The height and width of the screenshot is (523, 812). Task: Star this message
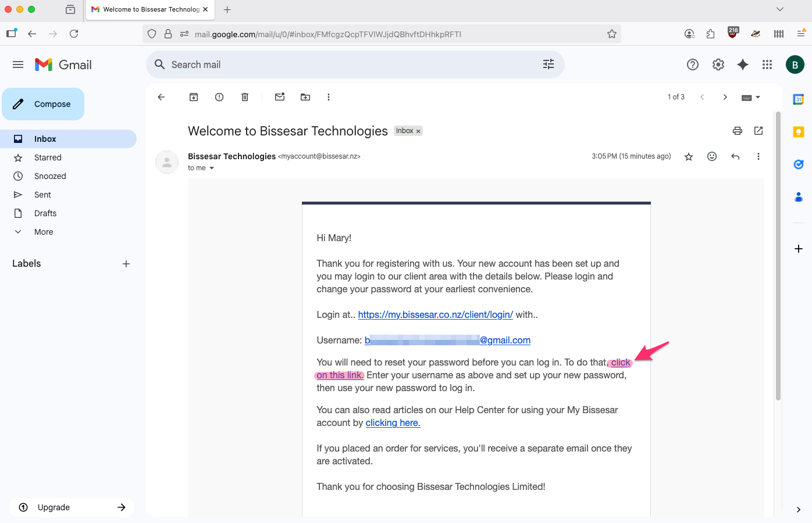click(x=689, y=156)
